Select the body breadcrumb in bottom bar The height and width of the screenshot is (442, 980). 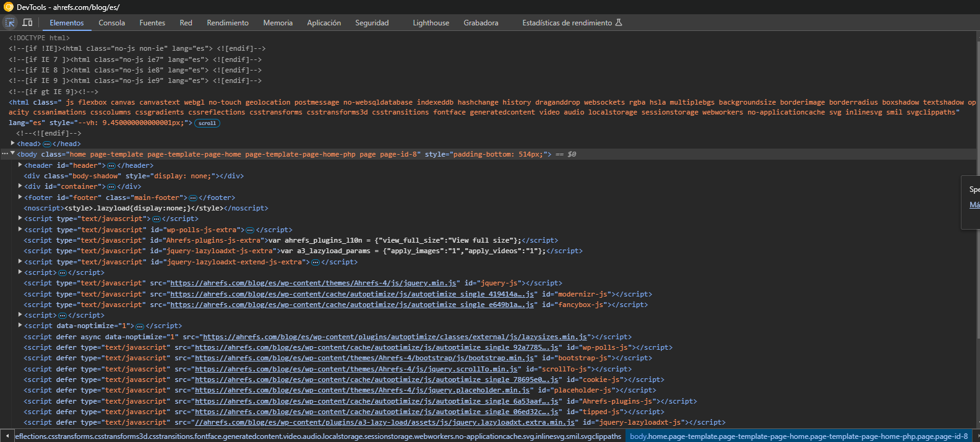pos(798,436)
